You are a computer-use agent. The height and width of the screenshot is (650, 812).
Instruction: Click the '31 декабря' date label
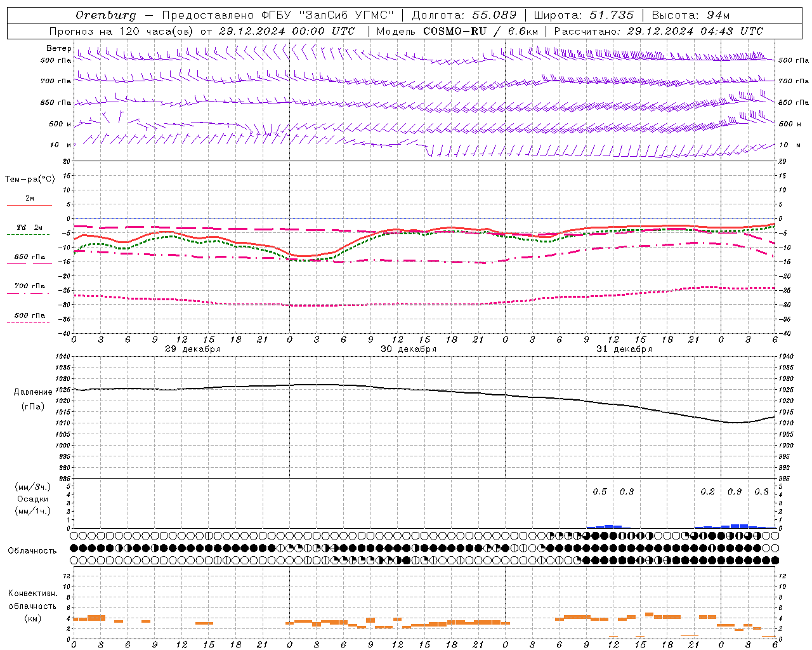pyautogui.click(x=624, y=349)
